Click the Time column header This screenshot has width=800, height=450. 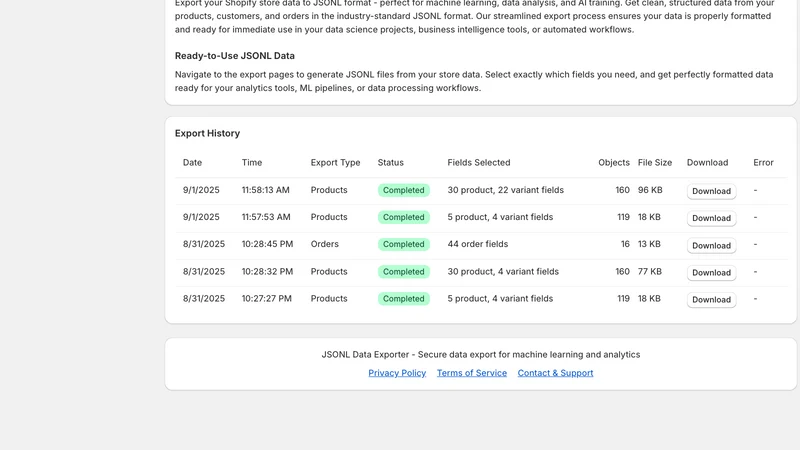coord(252,162)
